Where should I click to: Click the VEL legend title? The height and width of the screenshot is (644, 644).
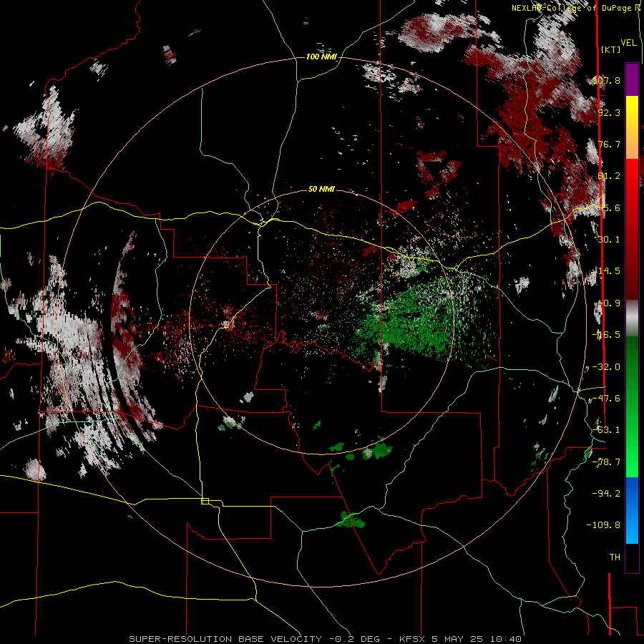click(629, 43)
